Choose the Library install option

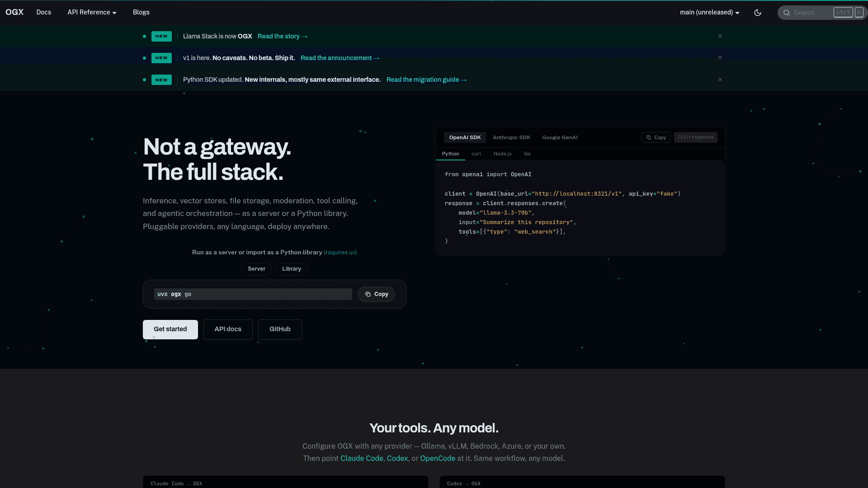tap(292, 269)
